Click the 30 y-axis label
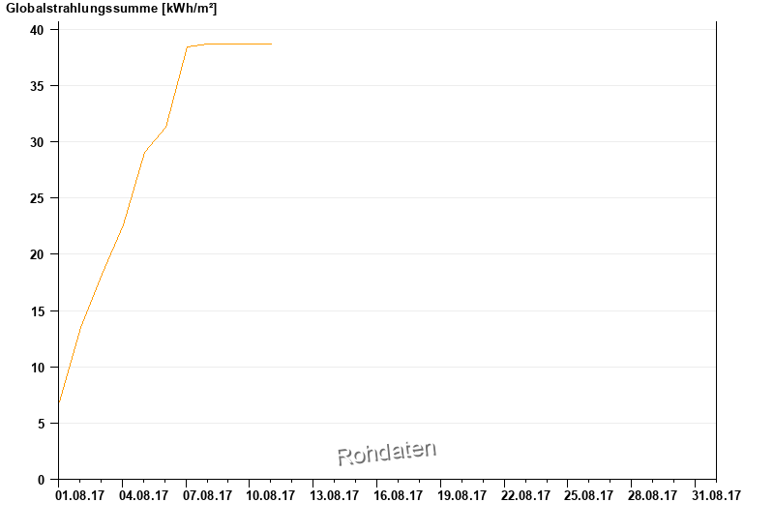The height and width of the screenshot is (532, 774). pos(38,142)
